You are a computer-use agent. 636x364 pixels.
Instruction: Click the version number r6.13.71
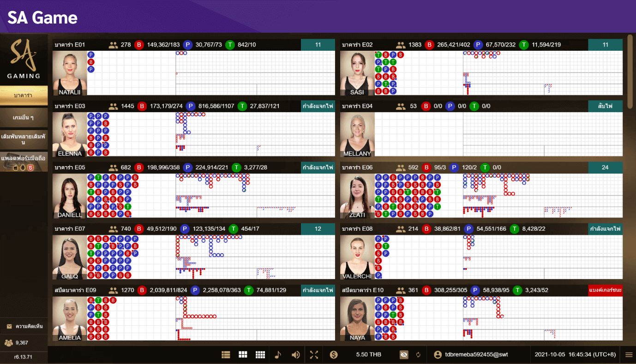coord(24,357)
